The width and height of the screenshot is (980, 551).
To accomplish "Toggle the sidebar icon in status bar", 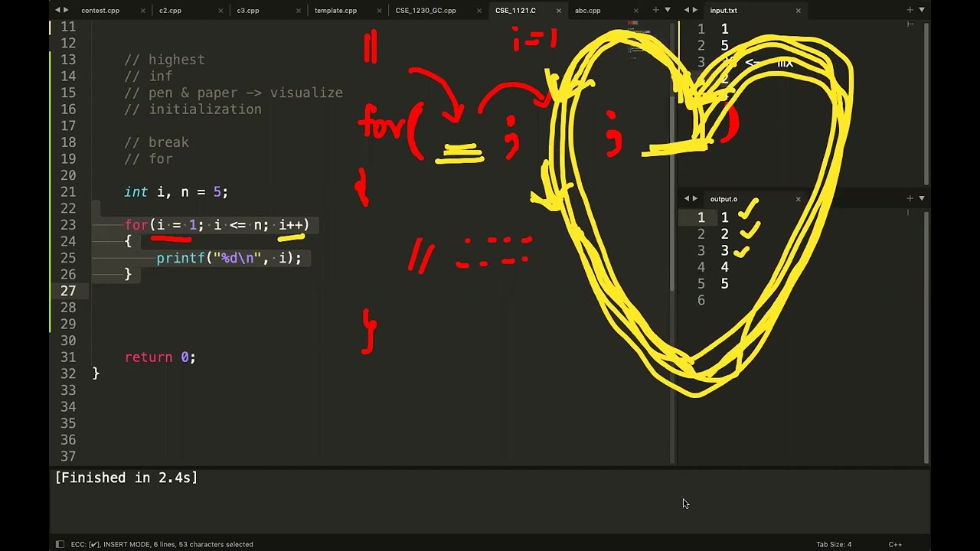I will (x=60, y=544).
